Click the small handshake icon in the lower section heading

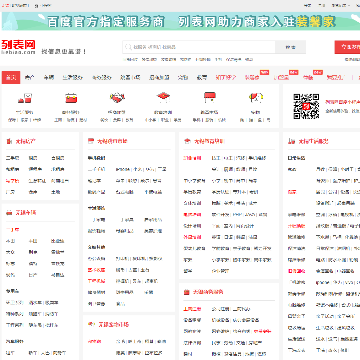pyautogui.click(x=91, y=324)
